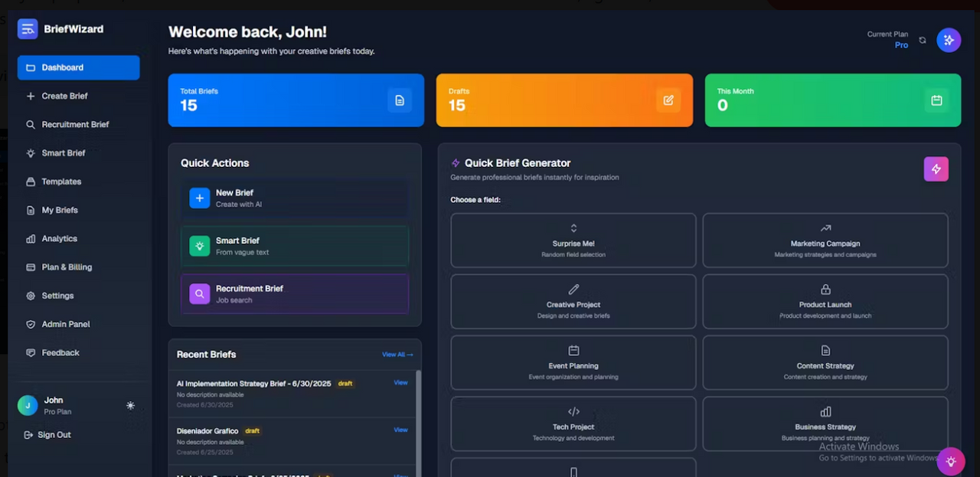Select Smart Brief From vague text
The width and height of the screenshot is (980, 477).
295,246
